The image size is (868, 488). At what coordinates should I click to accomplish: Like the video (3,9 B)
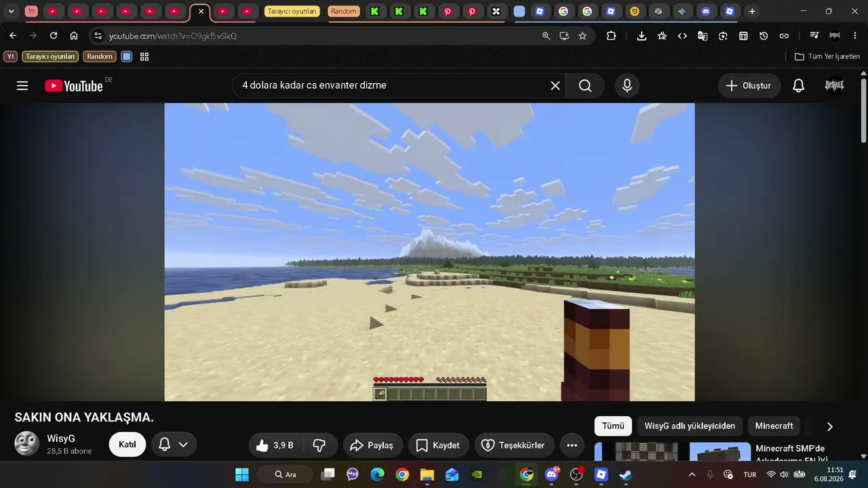point(274,445)
